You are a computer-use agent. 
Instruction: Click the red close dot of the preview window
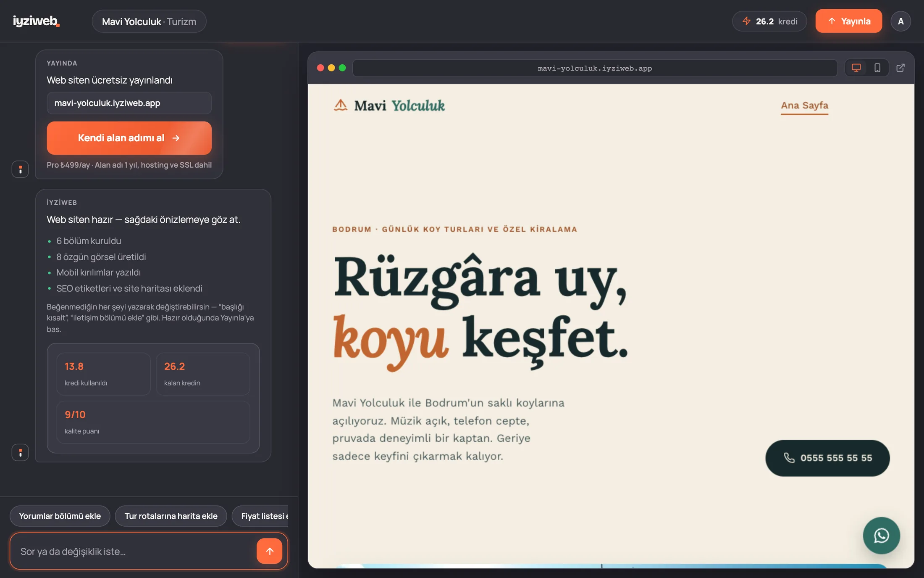320,68
